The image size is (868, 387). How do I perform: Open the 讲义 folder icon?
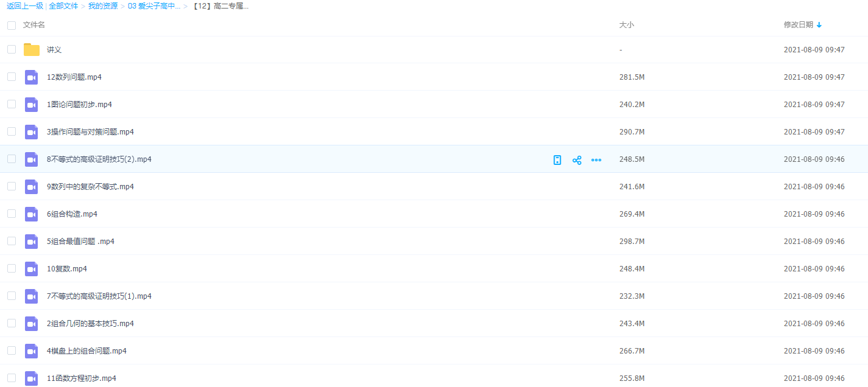pos(32,50)
